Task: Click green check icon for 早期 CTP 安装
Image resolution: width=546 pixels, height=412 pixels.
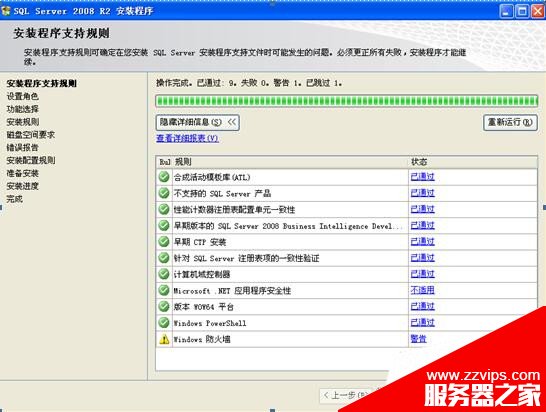Action: tap(164, 242)
